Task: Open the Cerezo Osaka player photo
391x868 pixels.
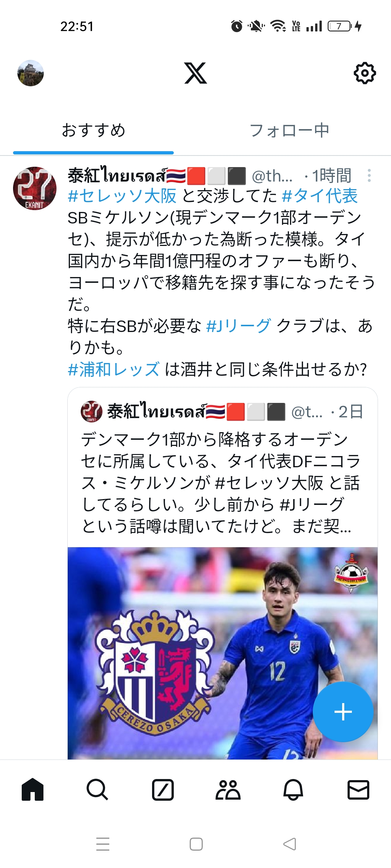Action: click(223, 653)
